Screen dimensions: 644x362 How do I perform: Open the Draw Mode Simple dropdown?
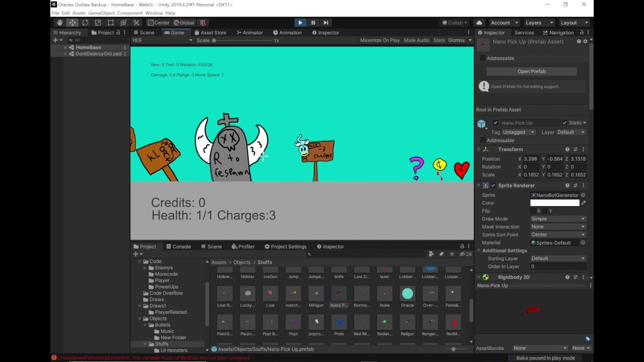click(x=558, y=219)
